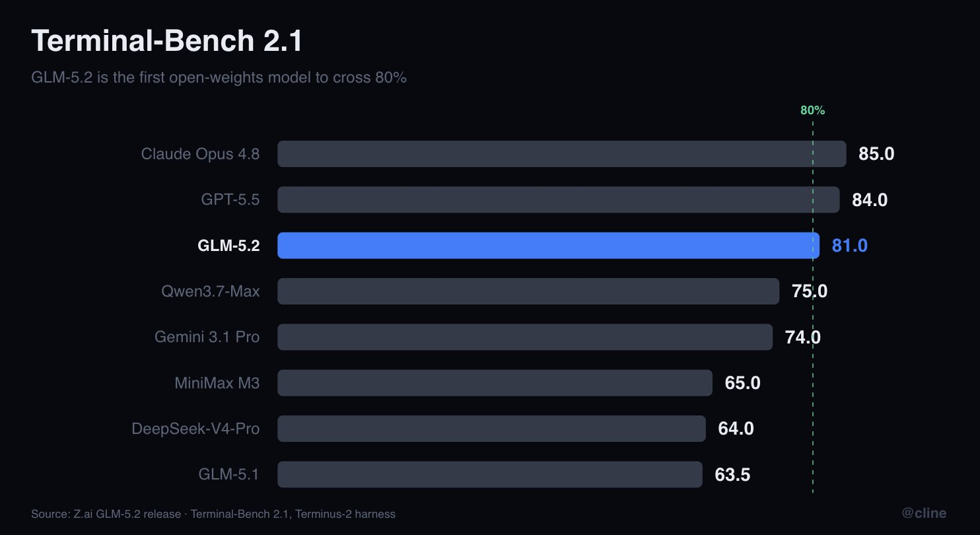Select the DeepSeek-V4-Pro label text
The image size is (980, 535).
195,429
